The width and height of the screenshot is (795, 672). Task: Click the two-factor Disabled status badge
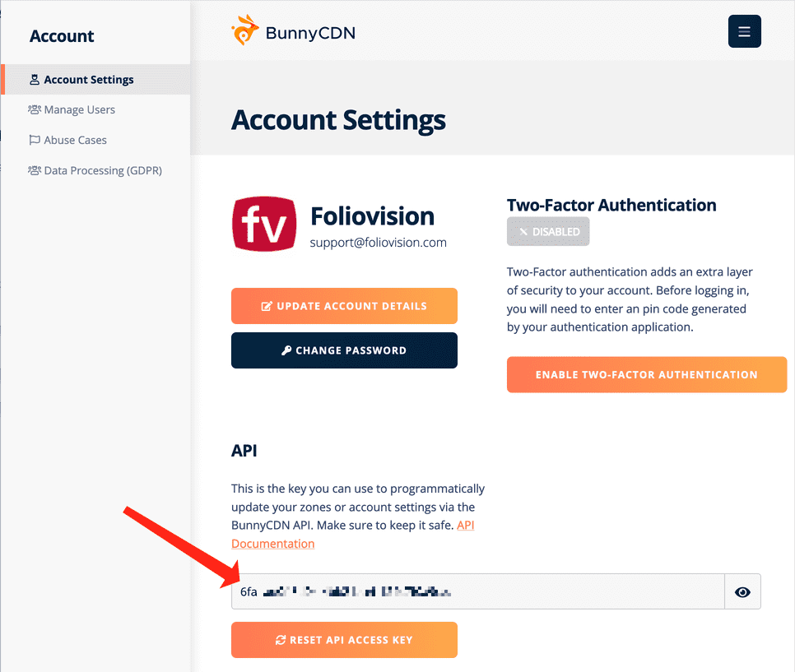coord(548,232)
